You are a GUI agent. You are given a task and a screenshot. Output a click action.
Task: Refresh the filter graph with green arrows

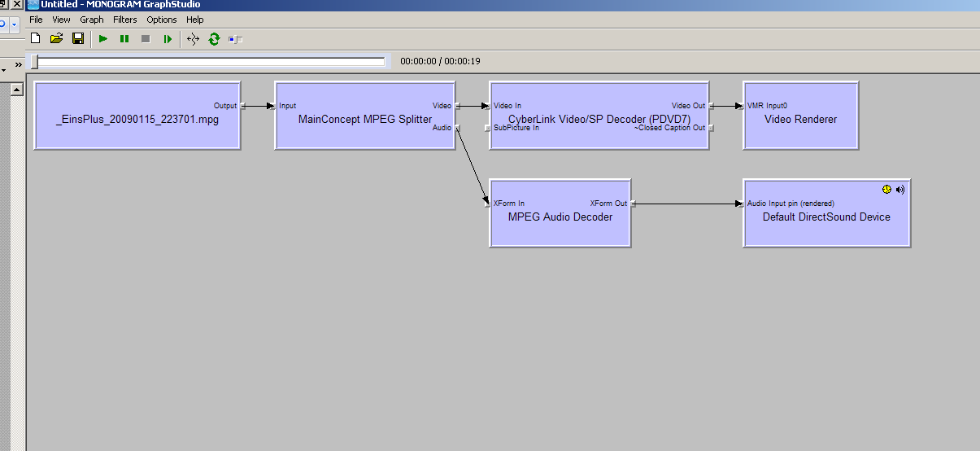[214, 38]
